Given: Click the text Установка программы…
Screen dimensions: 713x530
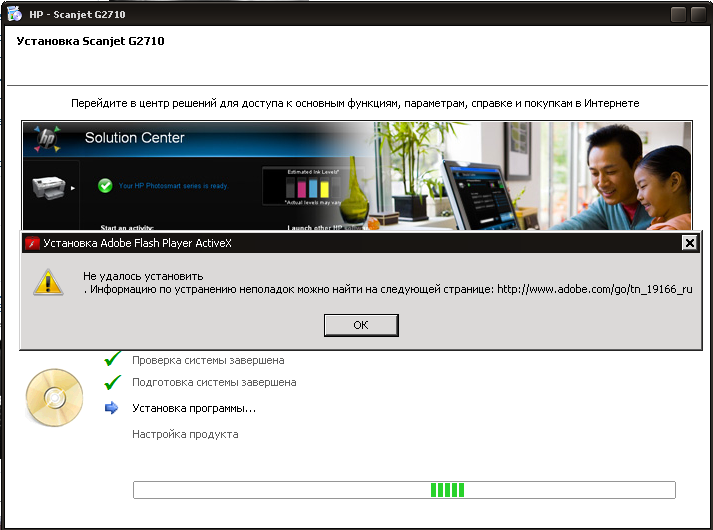Looking at the screenshot, I should (x=194, y=408).
